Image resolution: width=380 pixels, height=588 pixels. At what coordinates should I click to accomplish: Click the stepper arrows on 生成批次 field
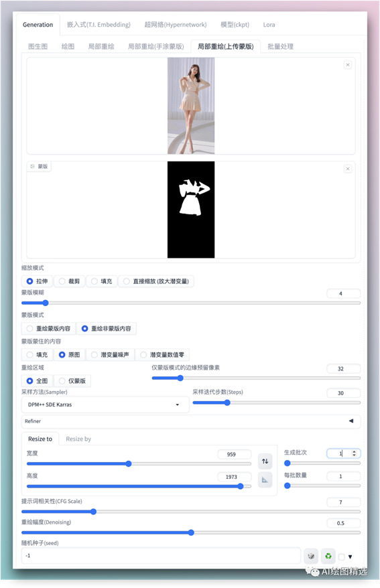click(354, 453)
